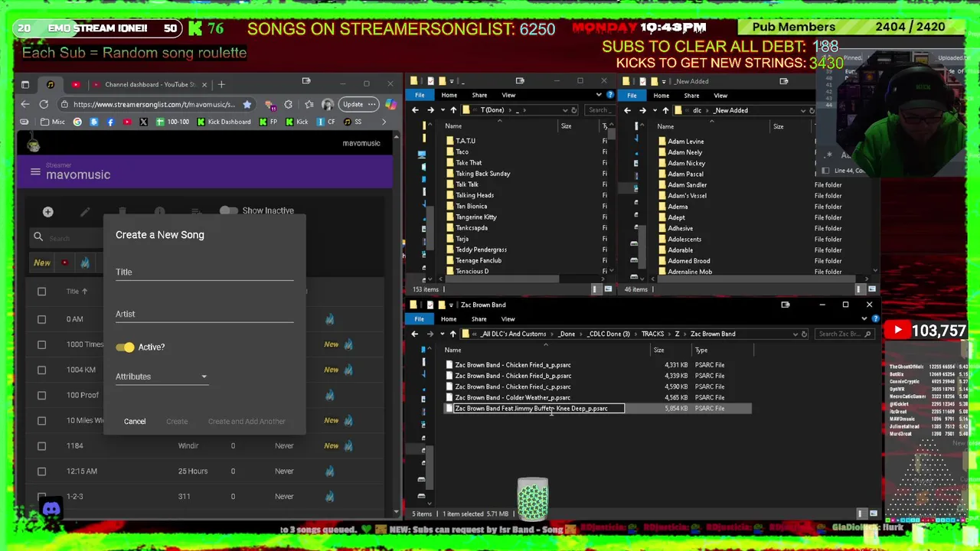The height and width of the screenshot is (551, 980).
Task: Open the Misc bookmarks folder
Action: click(x=53, y=122)
